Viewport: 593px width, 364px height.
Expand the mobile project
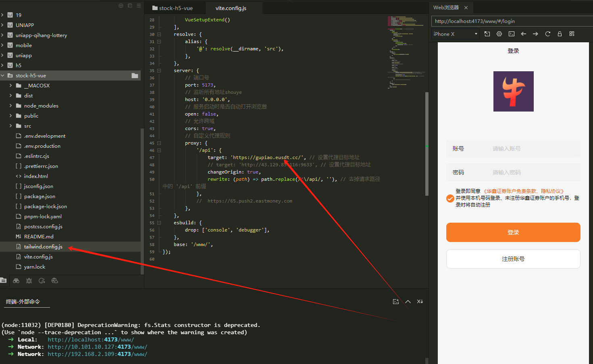(x=2, y=45)
